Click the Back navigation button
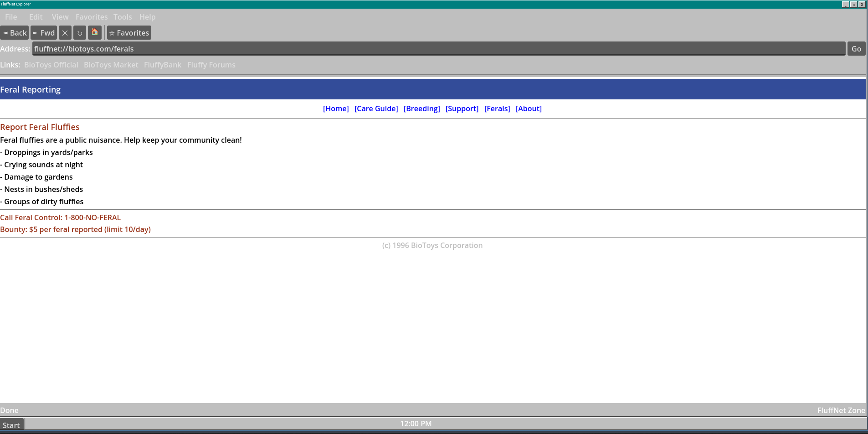The height and width of the screenshot is (434, 868). click(15, 33)
